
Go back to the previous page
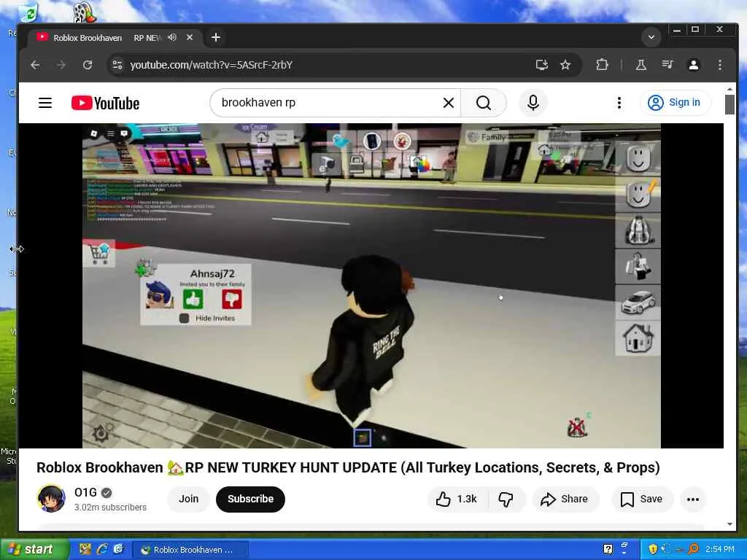[x=35, y=65]
